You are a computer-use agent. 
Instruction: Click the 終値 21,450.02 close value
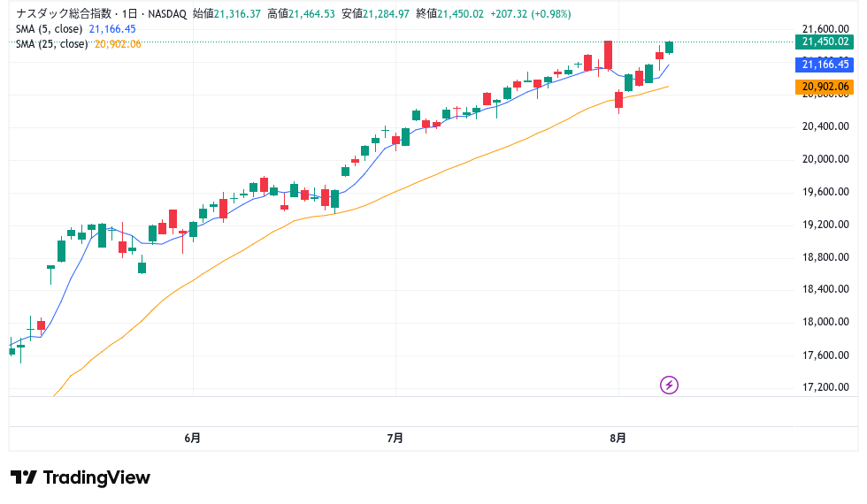[449, 14]
